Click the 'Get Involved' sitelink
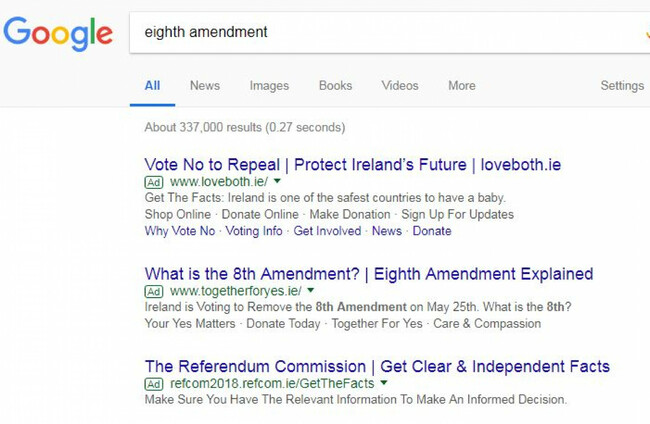 tap(327, 231)
